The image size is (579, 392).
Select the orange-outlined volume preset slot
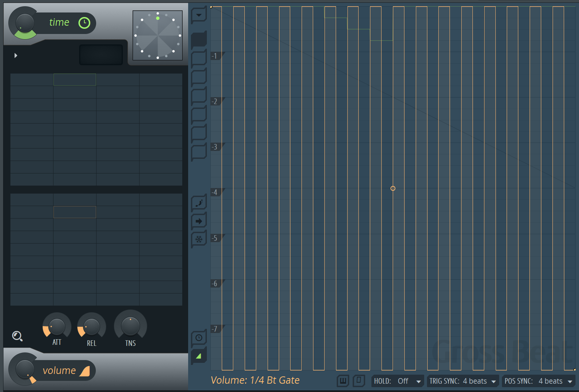point(75,212)
